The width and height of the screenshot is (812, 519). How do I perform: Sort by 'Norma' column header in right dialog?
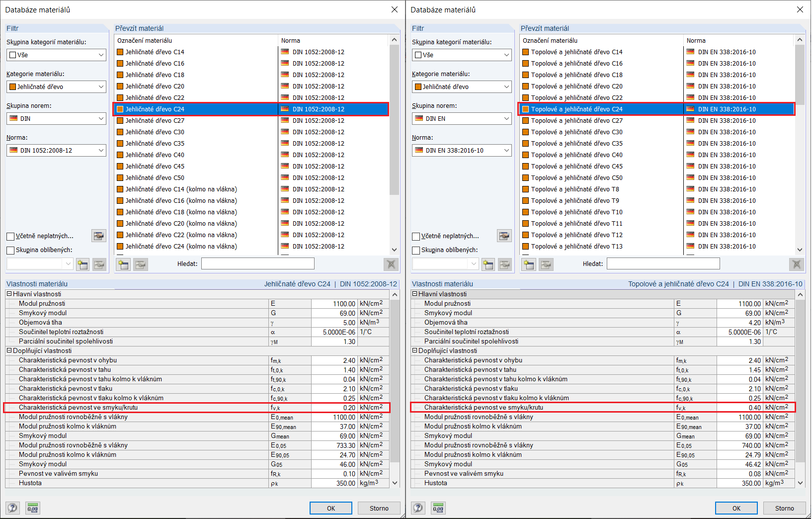(739, 40)
